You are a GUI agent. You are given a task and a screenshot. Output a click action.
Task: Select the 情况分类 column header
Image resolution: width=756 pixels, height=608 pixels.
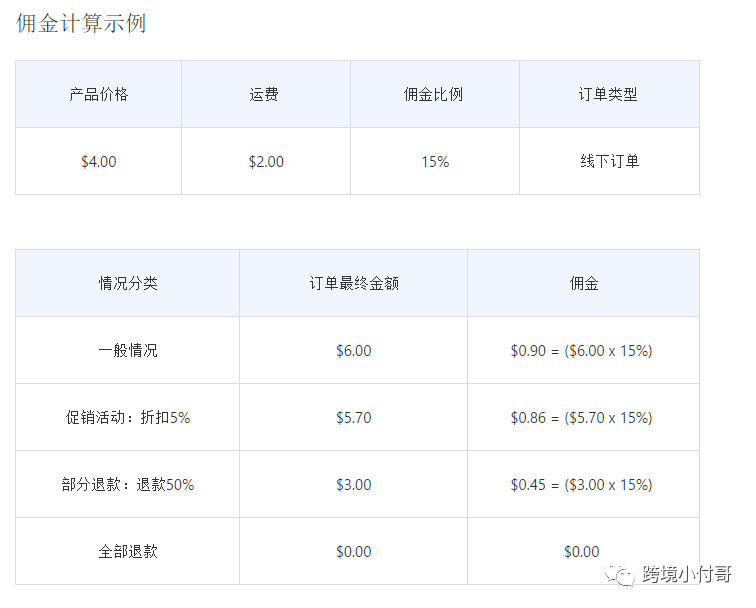click(x=127, y=284)
